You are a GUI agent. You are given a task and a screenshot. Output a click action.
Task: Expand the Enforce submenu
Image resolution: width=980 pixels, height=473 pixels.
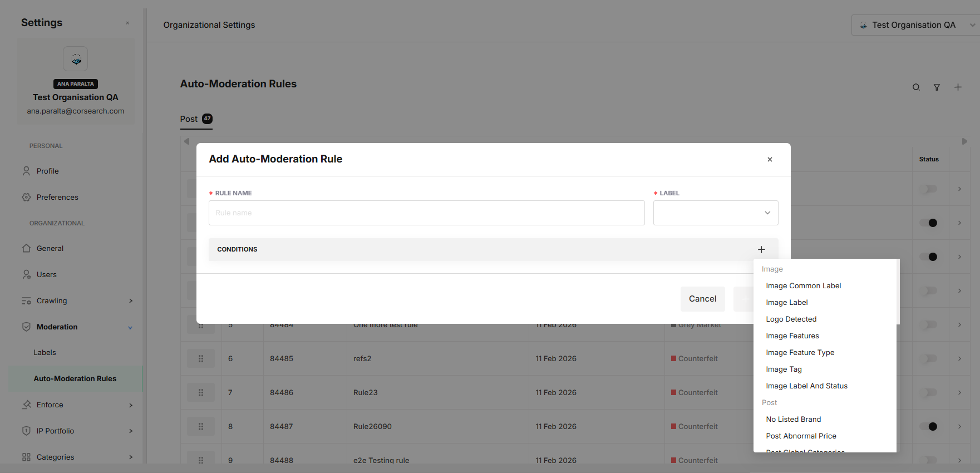(131, 405)
